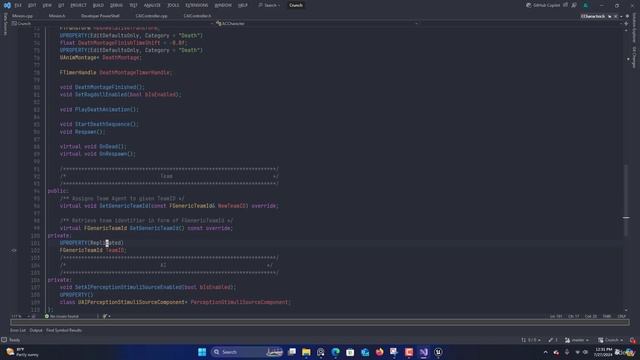The image size is (640, 360).
Task: Click the Search box in title bar
Action: click(x=269, y=5)
